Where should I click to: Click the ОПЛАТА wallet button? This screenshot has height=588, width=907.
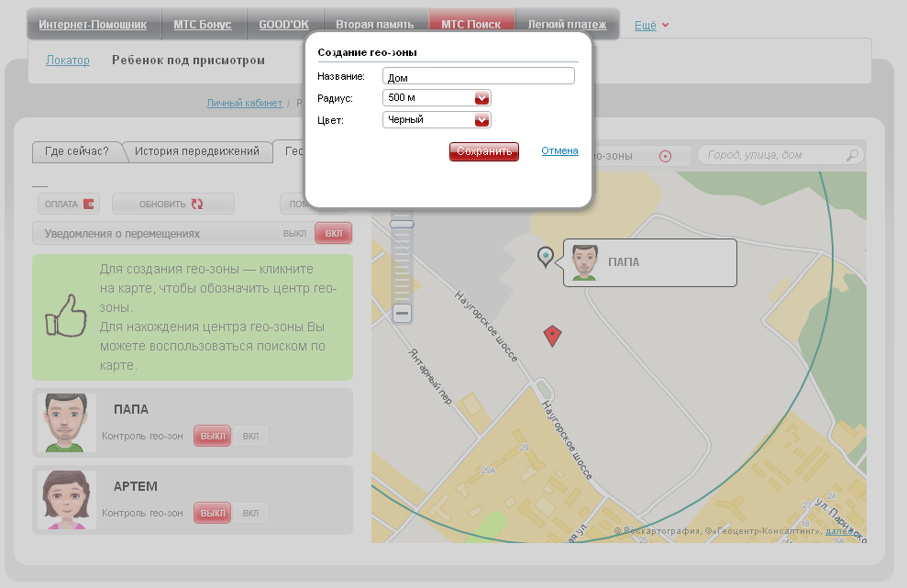[x=69, y=204]
